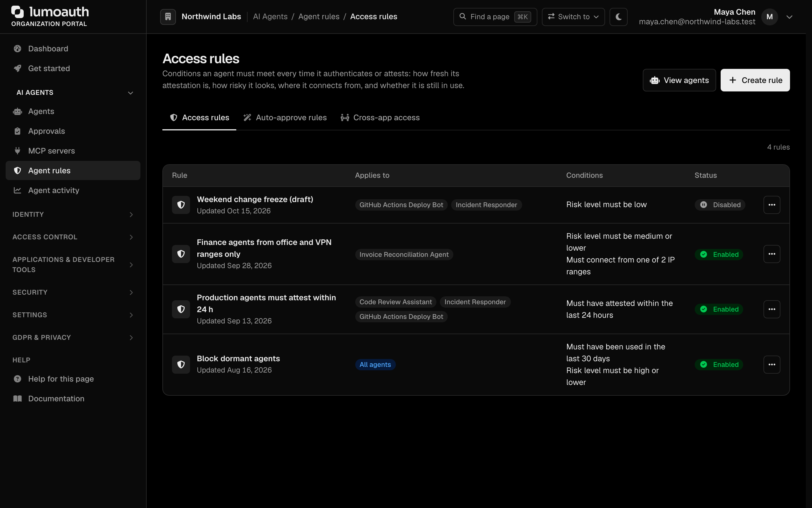This screenshot has width=812, height=508.
Task: Open Approvals in the sidebar
Action: 73,131
